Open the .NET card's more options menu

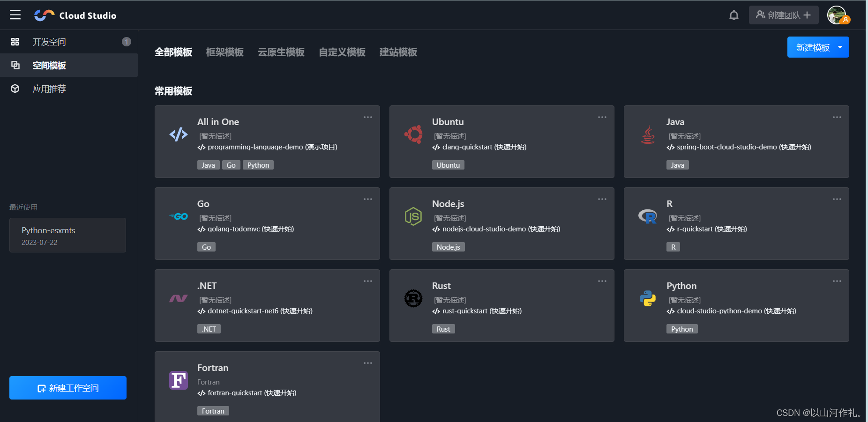(368, 281)
